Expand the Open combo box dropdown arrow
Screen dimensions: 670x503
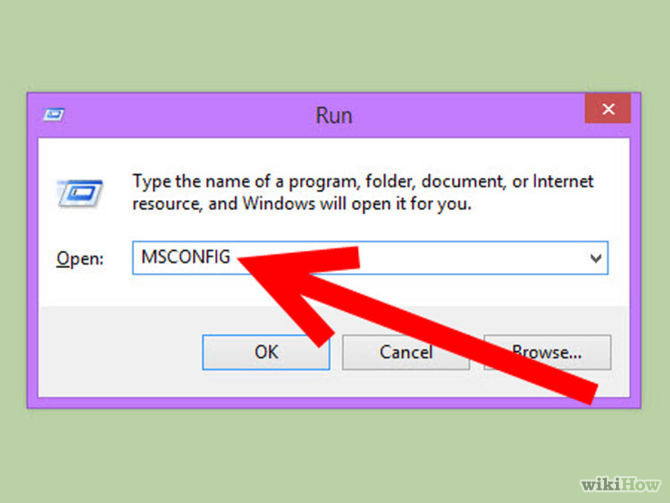pos(596,258)
